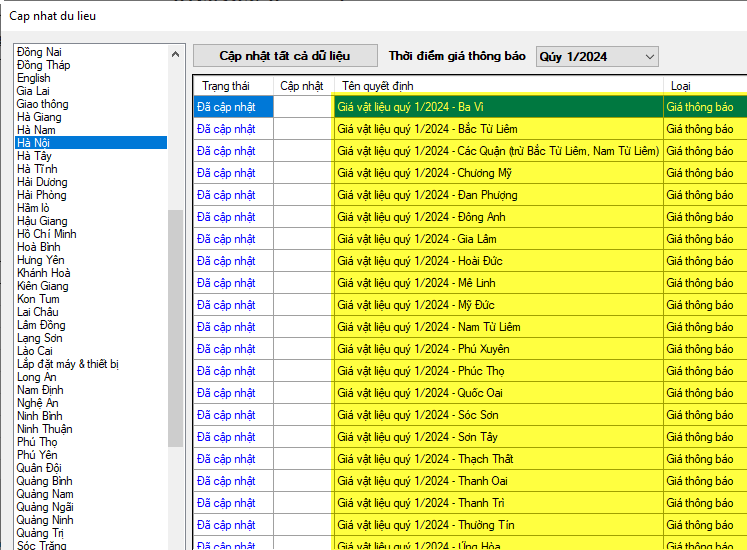
Task: Select 'Quảng Ninh' in the province list
Action: point(45,520)
